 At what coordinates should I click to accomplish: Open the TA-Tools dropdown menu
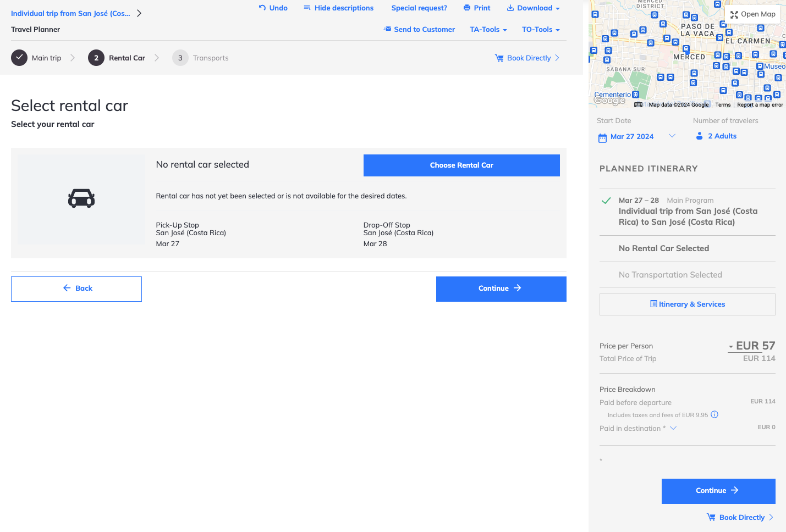(x=505, y=30)
